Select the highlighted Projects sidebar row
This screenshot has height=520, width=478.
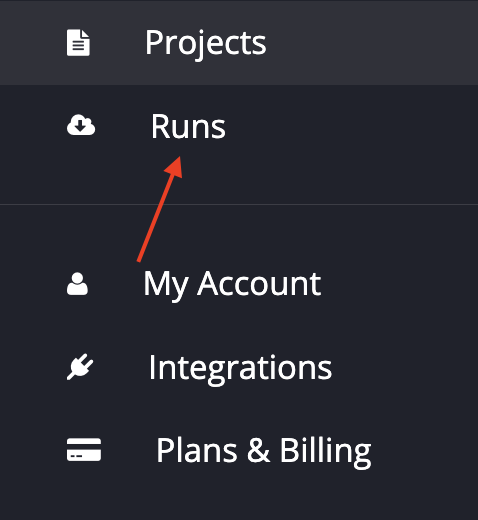[239, 43]
